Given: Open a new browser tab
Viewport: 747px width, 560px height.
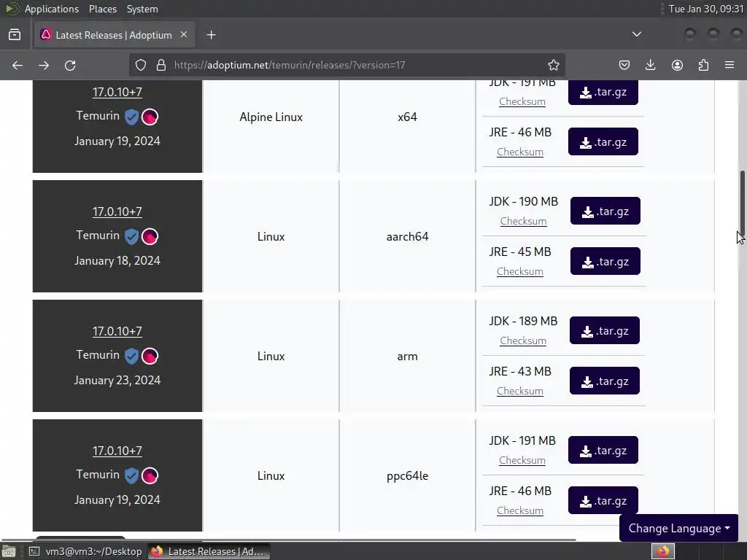Looking at the screenshot, I should coord(211,35).
